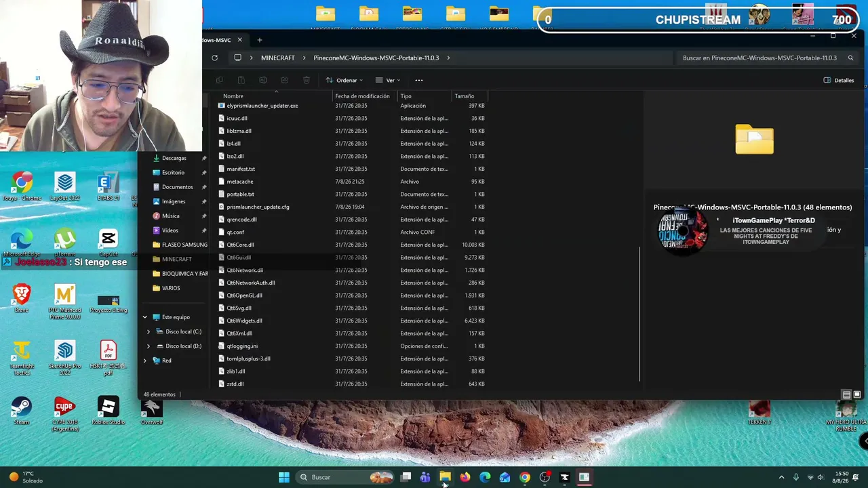Open Google Chrome from the taskbar
This screenshot has width=868, height=488.
tap(525, 477)
